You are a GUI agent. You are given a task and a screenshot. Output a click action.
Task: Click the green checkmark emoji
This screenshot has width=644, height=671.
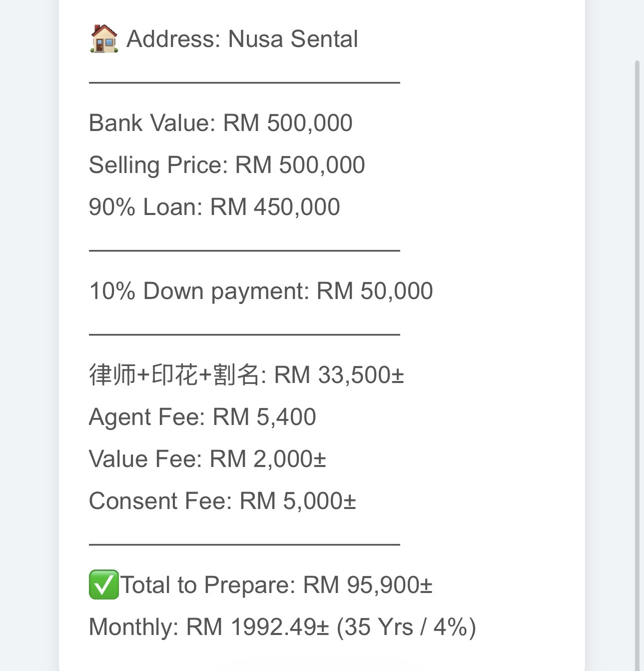click(104, 584)
